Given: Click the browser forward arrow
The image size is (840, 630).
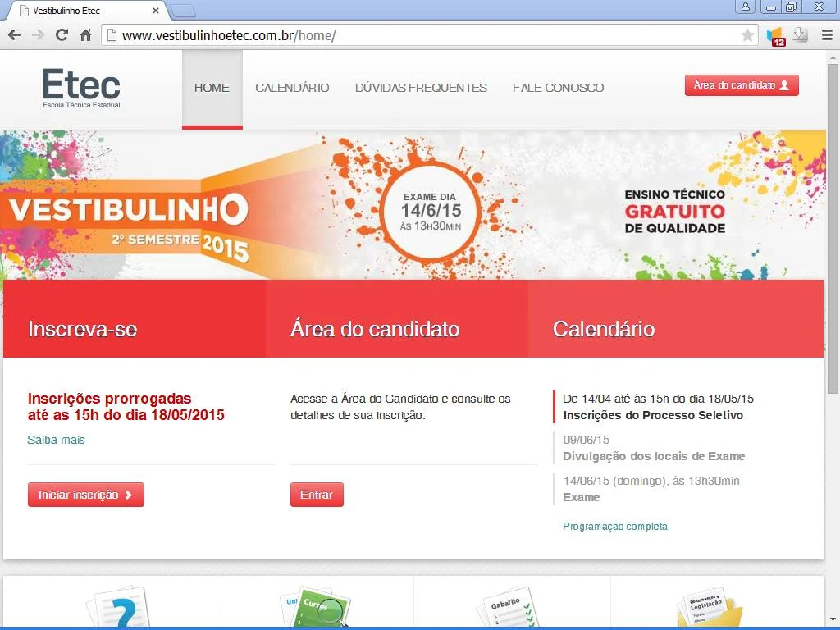Looking at the screenshot, I should click(x=38, y=35).
